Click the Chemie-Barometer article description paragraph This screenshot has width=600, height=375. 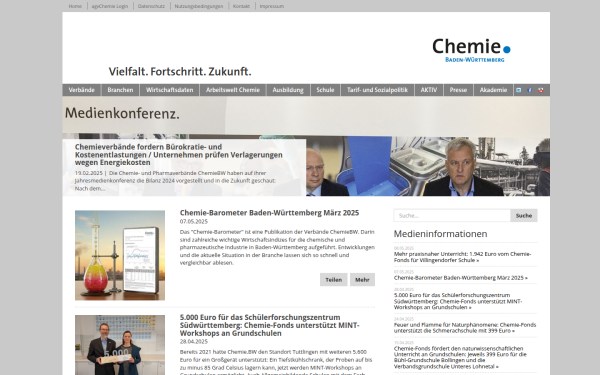pos(277,248)
